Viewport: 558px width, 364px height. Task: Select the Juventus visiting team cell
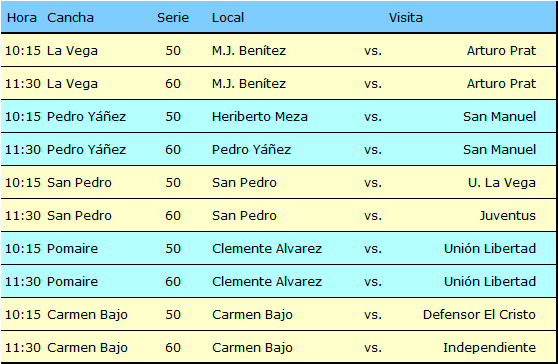click(507, 216)
